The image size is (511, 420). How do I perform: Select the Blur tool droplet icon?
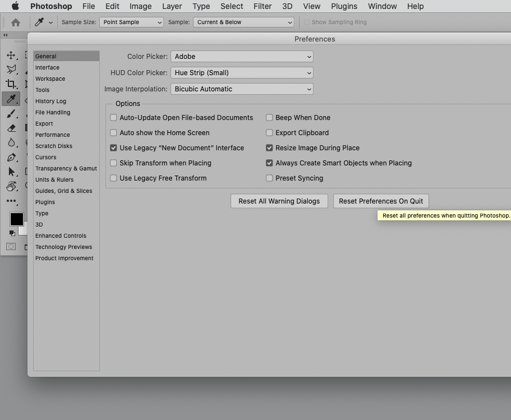coord(11,142)
